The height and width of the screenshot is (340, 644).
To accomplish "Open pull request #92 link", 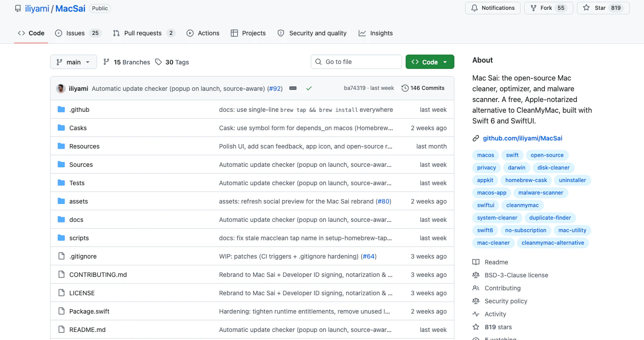I will (275, 89).
